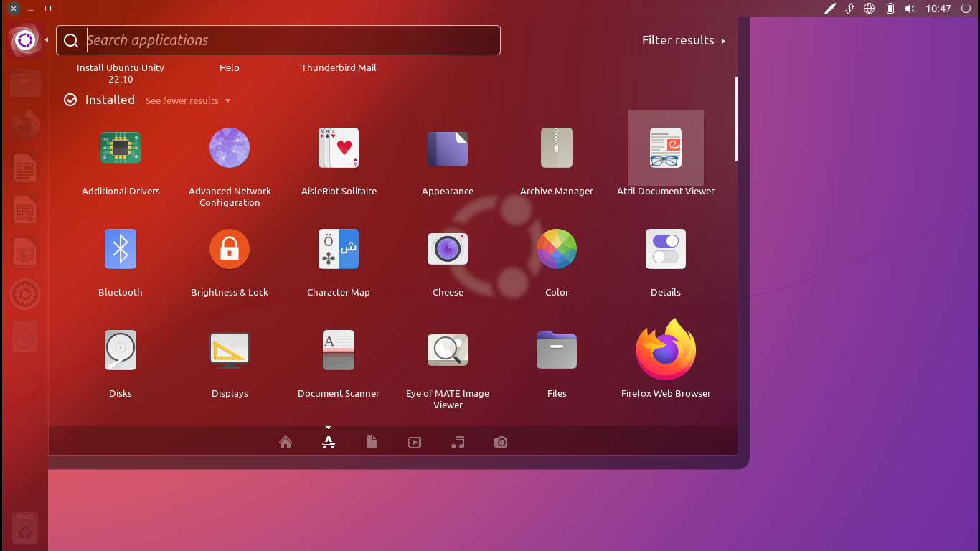Click the Search applications field
This screenshot has height=551, width=980.
coord(287,41)
